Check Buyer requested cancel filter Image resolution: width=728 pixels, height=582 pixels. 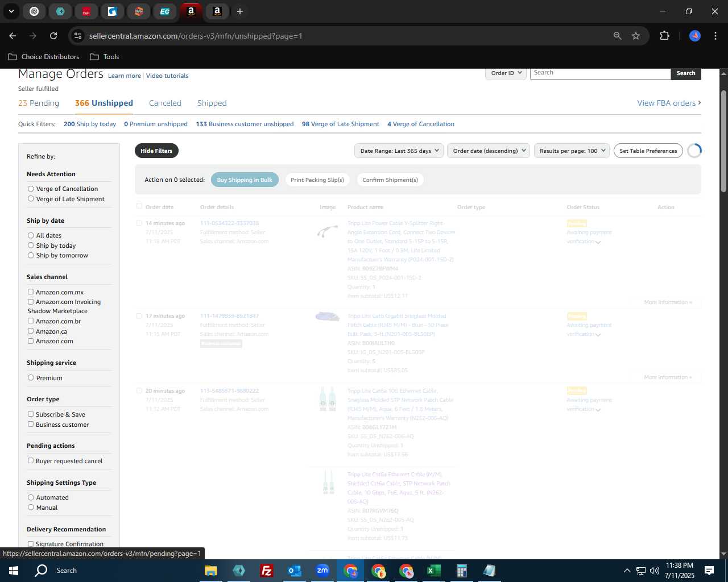[x=31, y=460]
